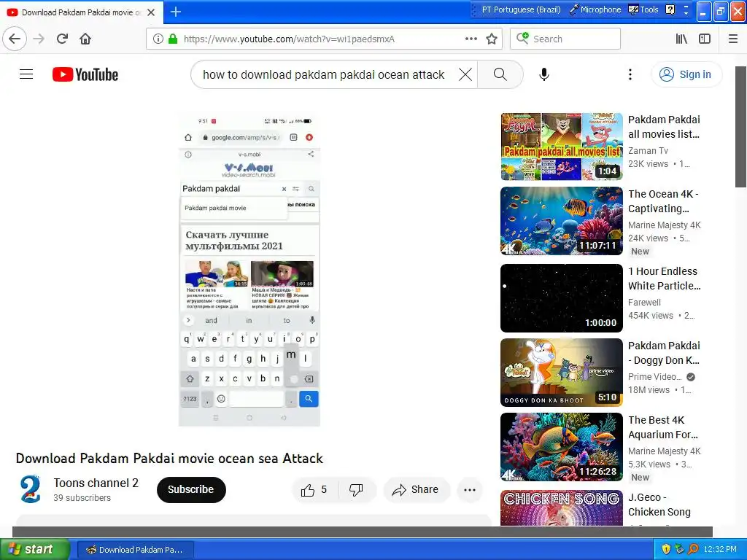Open Tools on the language bar
747x560 pixels.
pyautogui.click(x=643, y=9)
